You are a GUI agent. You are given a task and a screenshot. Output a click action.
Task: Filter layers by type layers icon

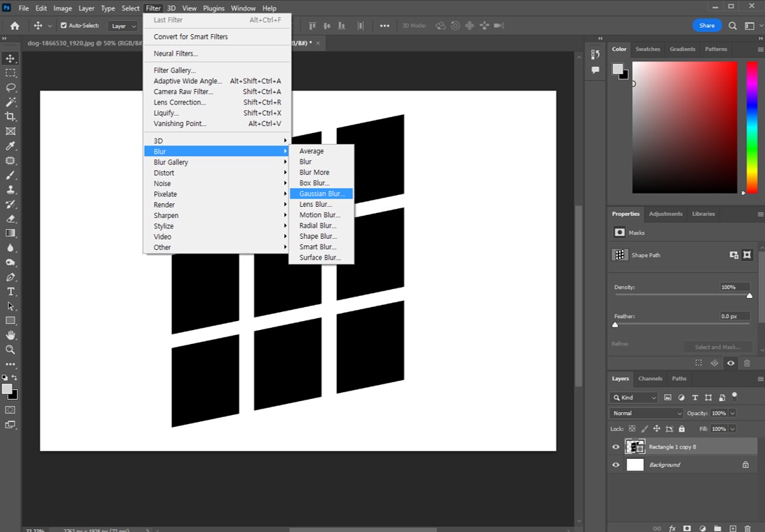[x=695, y=398]
